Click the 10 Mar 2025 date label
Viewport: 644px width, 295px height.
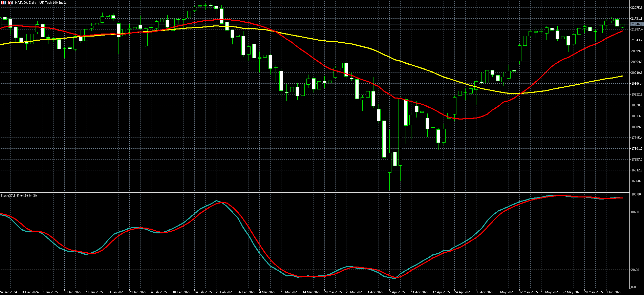[290, 292]
